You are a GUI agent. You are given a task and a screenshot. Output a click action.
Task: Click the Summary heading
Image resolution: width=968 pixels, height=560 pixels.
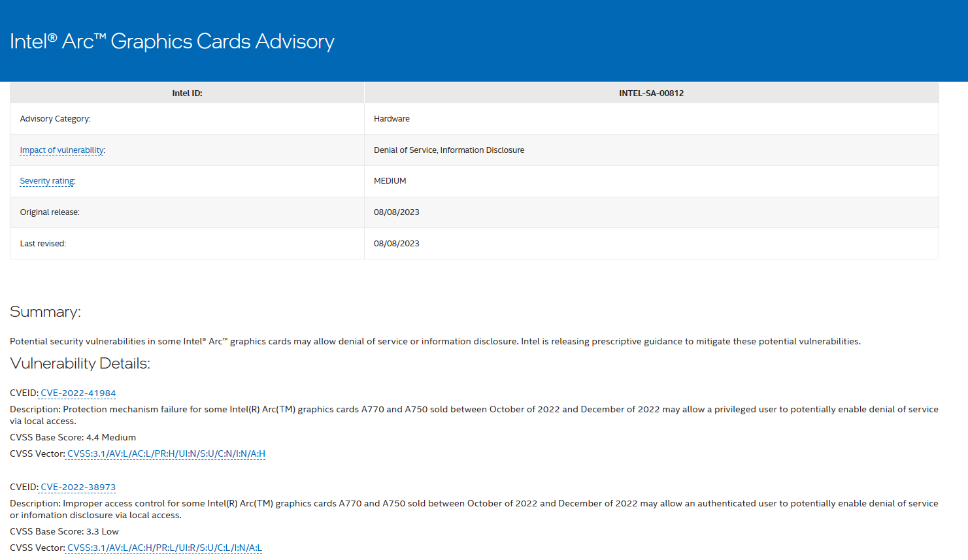tap(45, 312)
